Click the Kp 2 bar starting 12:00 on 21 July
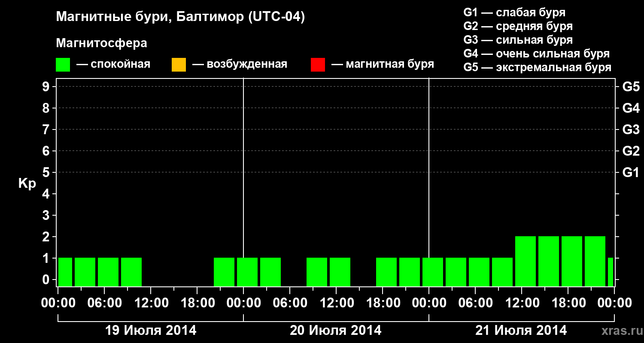This screenshot has width=644, height=343. point(526,261)
